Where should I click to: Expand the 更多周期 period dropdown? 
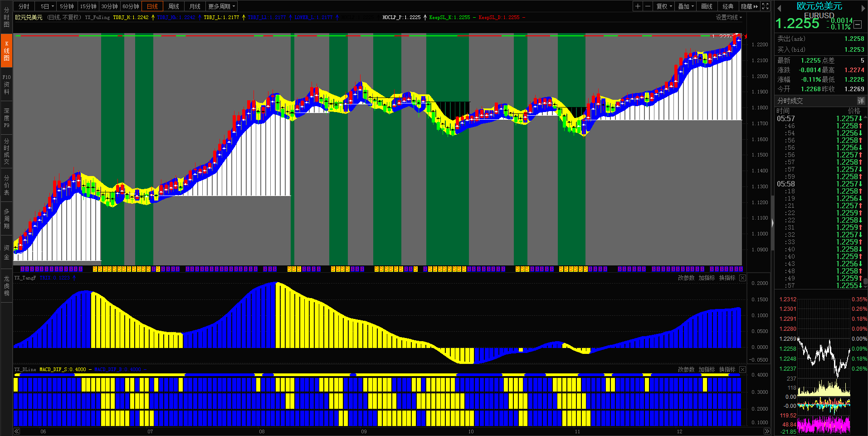(x=221, y=6)
